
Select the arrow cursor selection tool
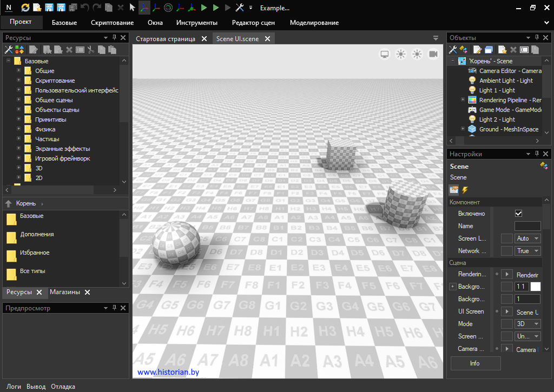tap(132, 8)
